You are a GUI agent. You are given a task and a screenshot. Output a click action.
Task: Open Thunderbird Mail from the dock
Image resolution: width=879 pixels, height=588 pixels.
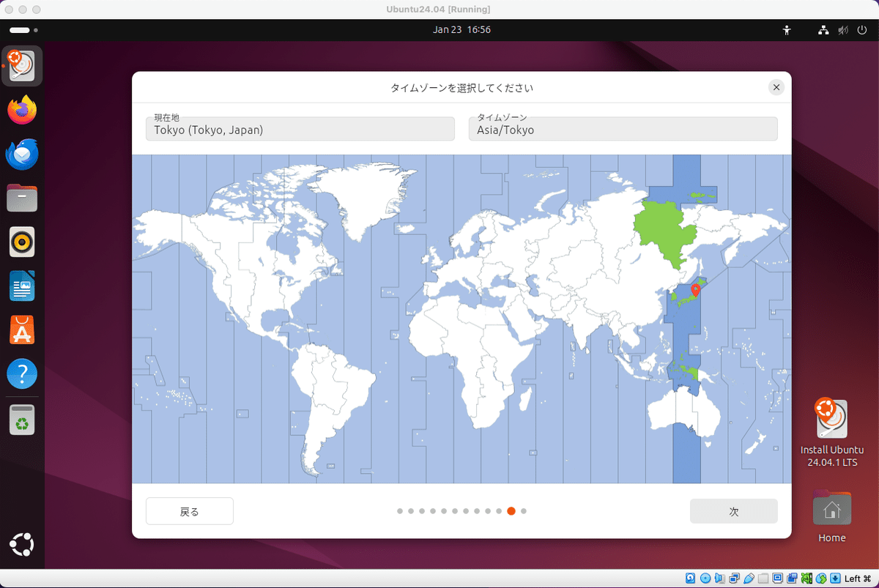(x=23, y=155)
